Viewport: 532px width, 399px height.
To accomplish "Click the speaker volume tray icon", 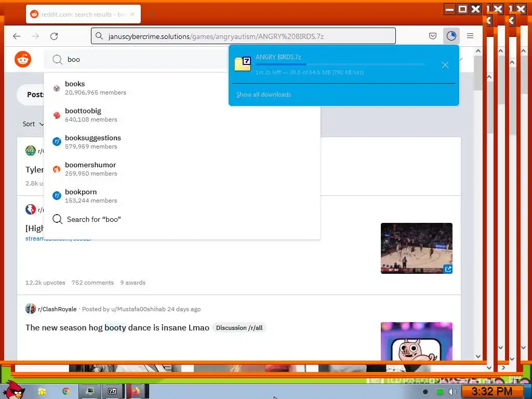I will pyautogui.click(x=453, y=392).
